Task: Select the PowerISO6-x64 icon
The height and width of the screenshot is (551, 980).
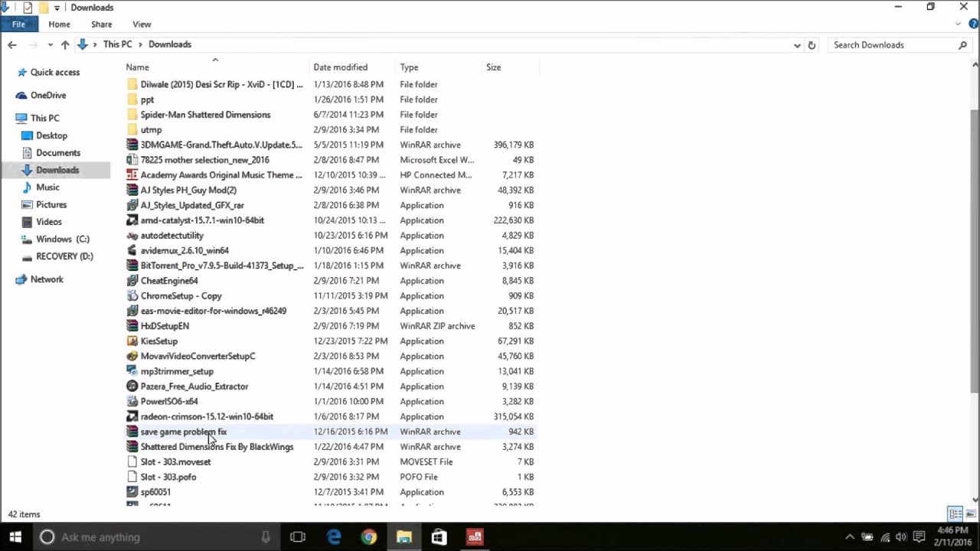Action: point(132,401)
